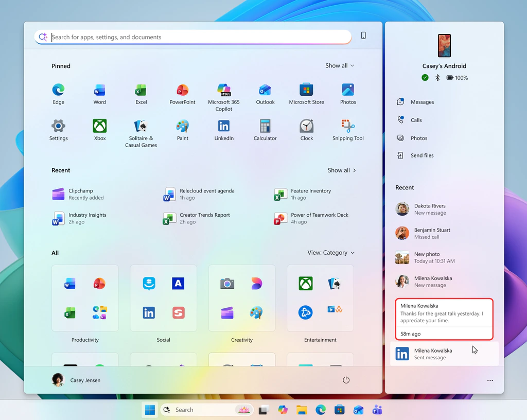Open Task View from the taskbar

264,410
